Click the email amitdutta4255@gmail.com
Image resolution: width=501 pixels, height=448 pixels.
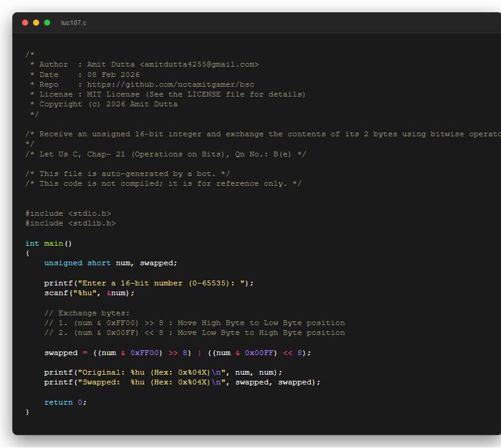point(199,65)
